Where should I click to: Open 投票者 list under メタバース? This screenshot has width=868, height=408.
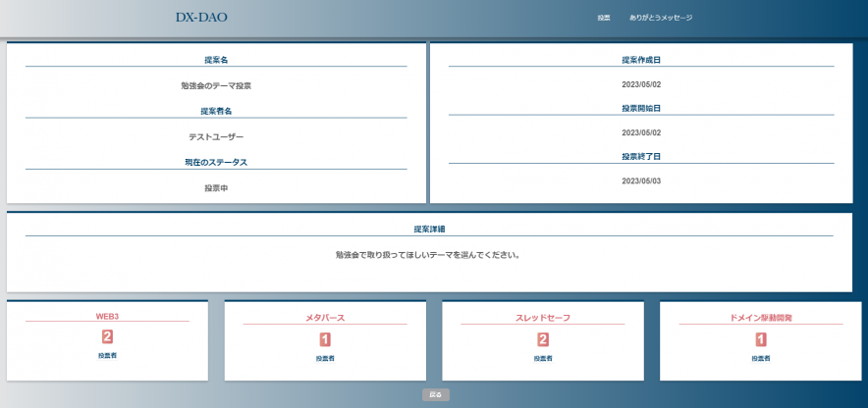tap(325, 359)
